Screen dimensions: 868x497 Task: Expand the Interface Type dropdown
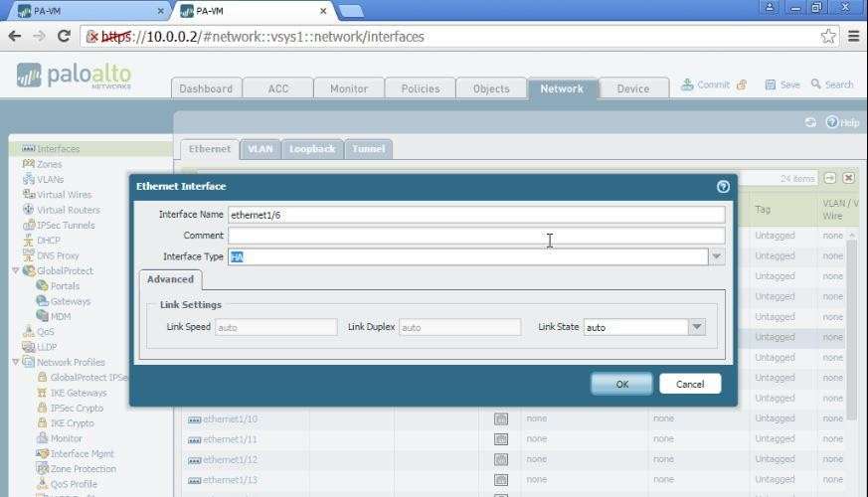click(x=716, y=256)
